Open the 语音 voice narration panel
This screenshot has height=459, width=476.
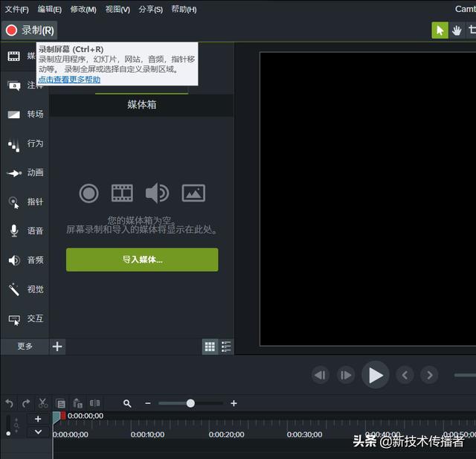(25, 231)
